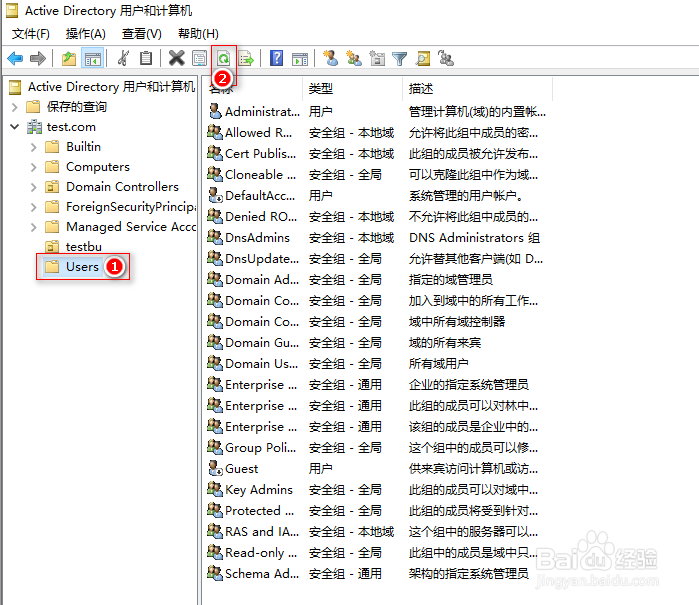Click the clipboard Paste icon
The image size is (699, 605).
(x=146, y=58)
